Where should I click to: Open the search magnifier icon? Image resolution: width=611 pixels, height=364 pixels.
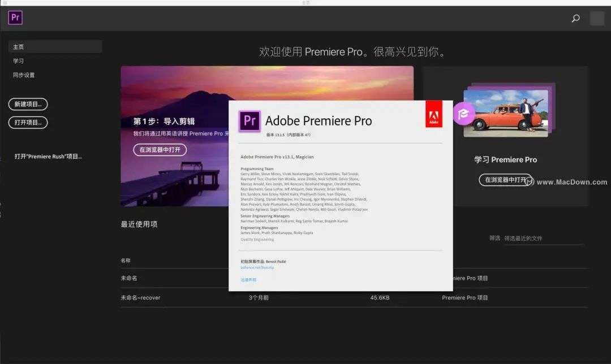pyautogui.click(x=575, y=18)
